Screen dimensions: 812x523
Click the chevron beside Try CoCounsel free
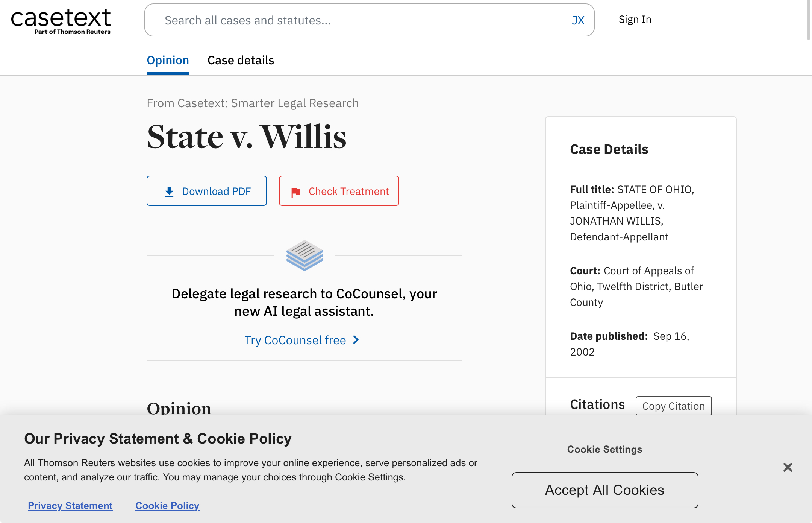(x=356, y=340)
